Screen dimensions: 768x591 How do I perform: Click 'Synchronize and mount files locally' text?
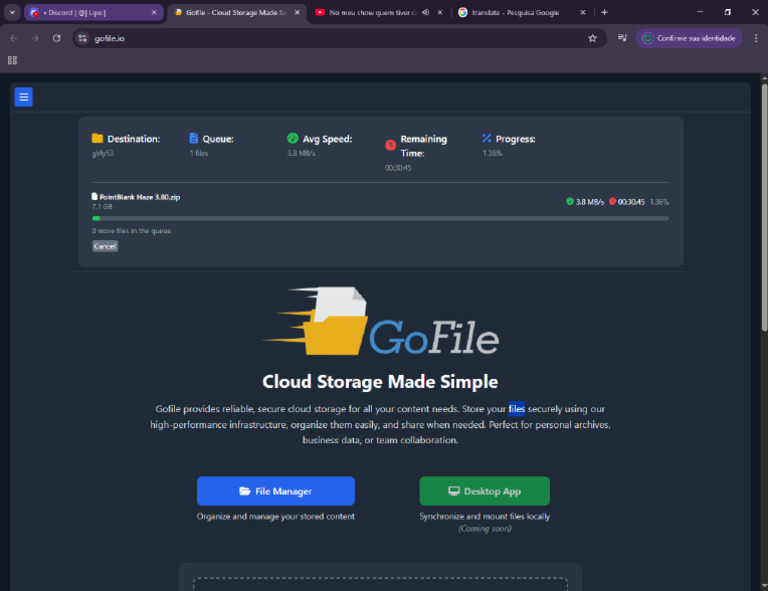pos(484,516)
